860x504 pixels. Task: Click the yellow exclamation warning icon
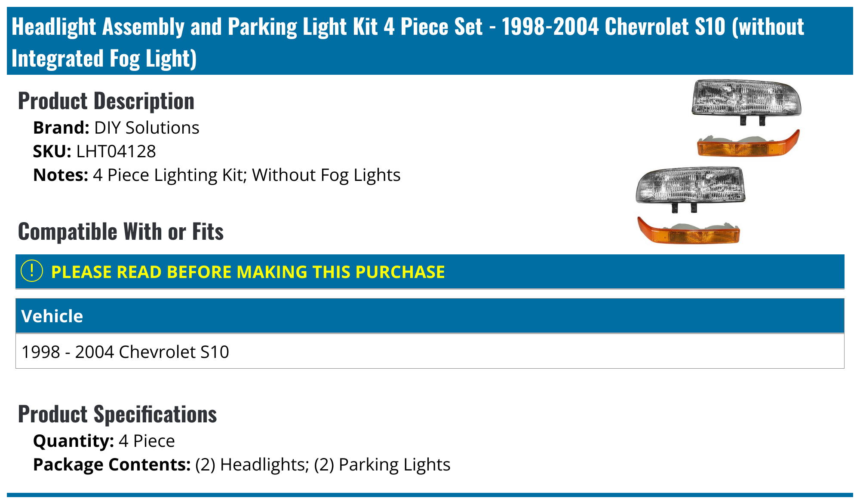[32, 271]
